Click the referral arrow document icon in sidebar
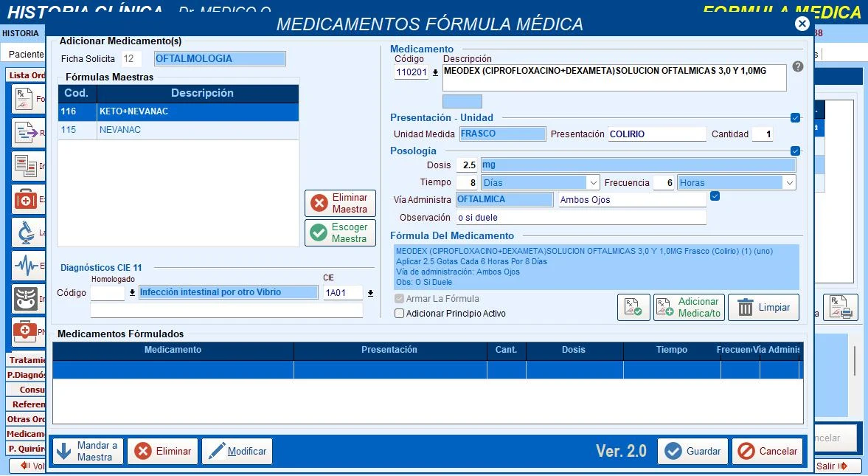 coord(24,132)
